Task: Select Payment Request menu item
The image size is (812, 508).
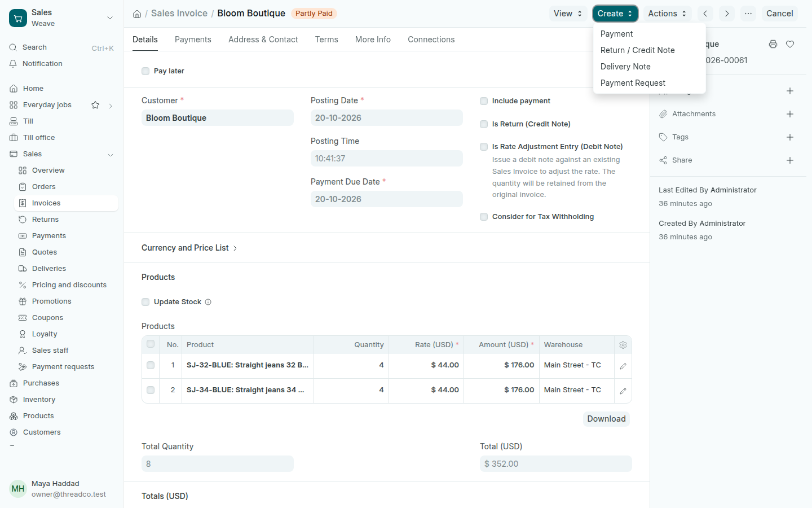Action: pos(649,83)
